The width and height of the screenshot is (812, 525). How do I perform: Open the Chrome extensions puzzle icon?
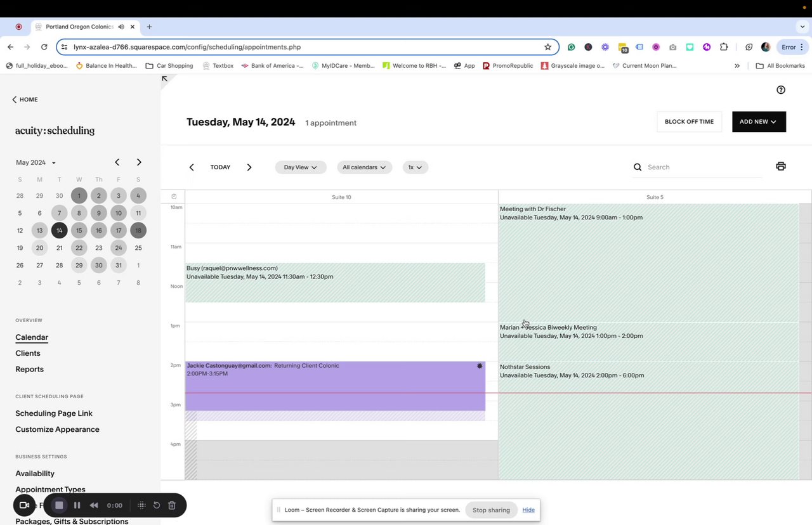coord(724,47)
